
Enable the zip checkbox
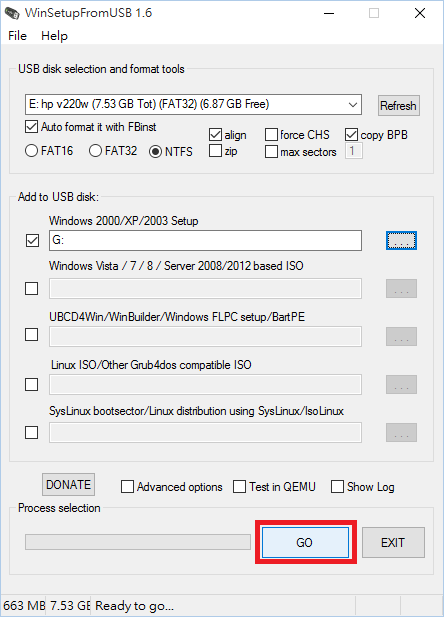point(215,151)
